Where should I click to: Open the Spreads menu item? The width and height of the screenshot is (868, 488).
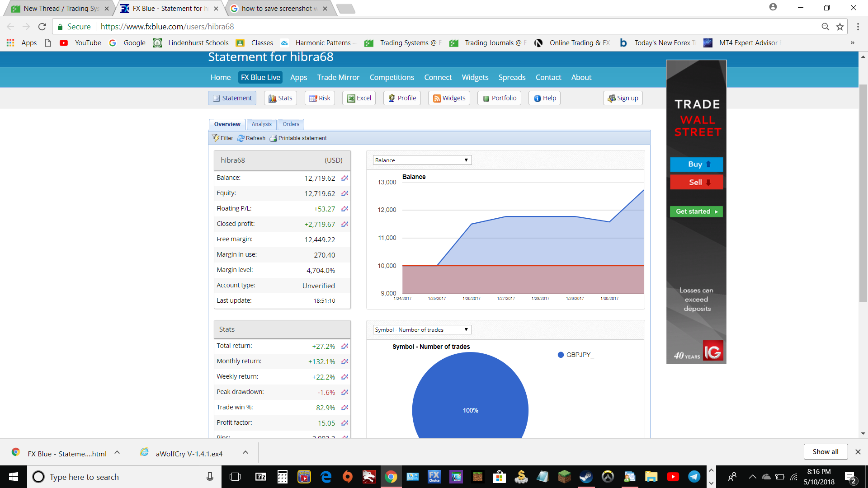[512, 77]
